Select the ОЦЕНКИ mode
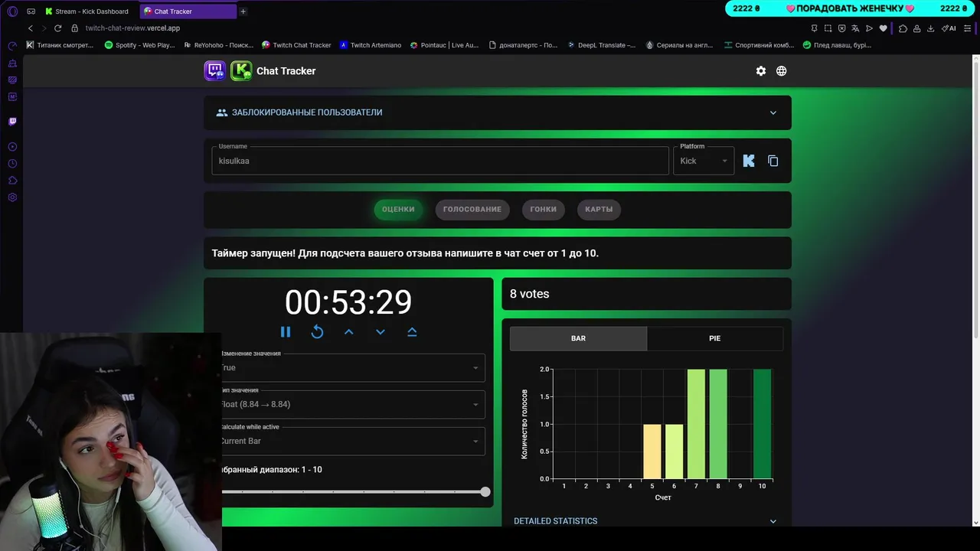 click(x=398, y=209)
